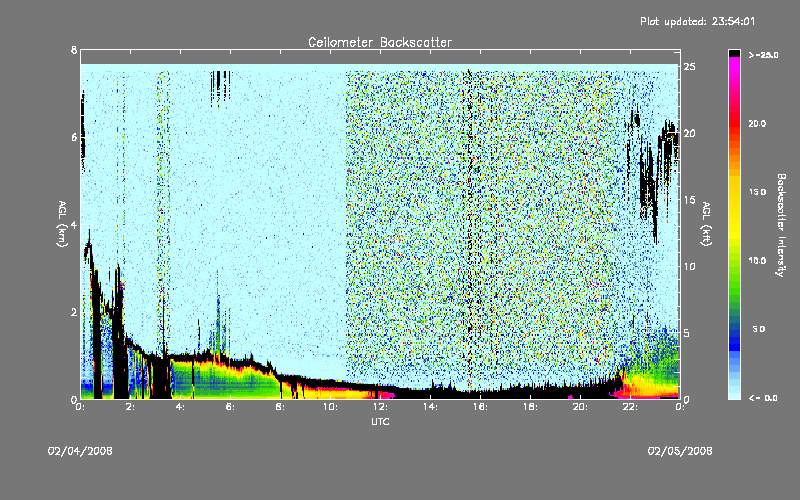Click the "6:" hour tick on UTC axis
The height and width of the screenshot is (500, 800).
click(x=230, y=407)
